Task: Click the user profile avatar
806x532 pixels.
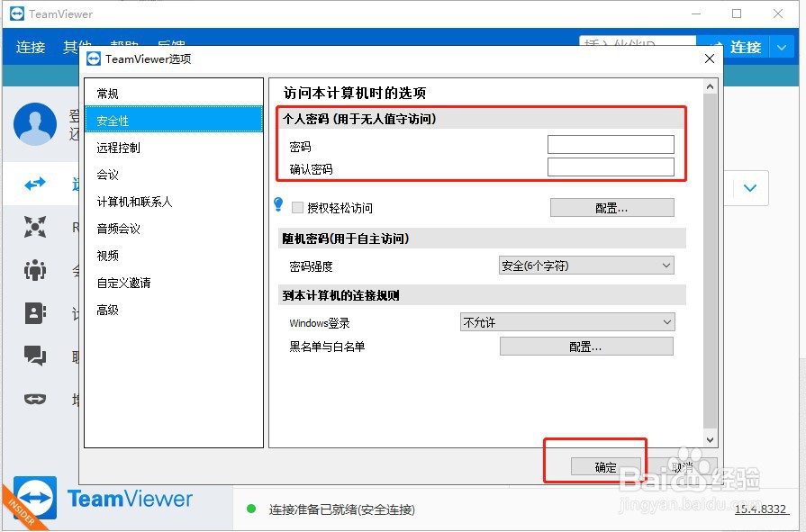Action: [x=36, y=126]
